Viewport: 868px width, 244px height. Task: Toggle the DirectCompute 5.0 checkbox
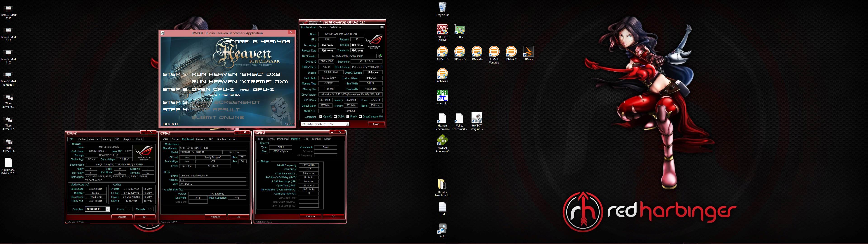click(360, 117)
